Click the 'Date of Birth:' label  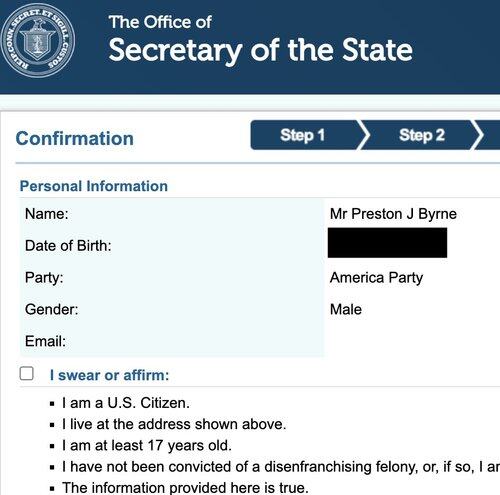(x=68, y=246)
